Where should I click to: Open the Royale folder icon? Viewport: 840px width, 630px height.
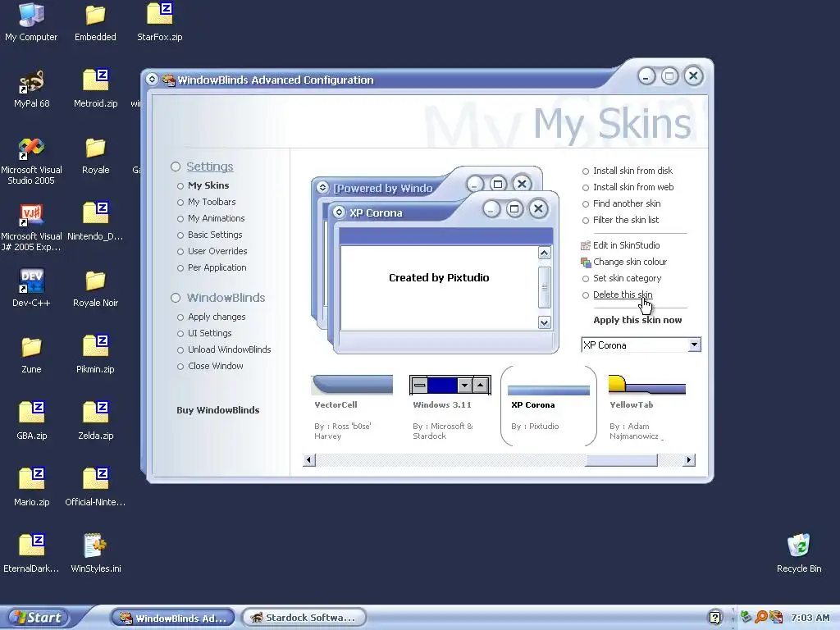pos(95,155)
